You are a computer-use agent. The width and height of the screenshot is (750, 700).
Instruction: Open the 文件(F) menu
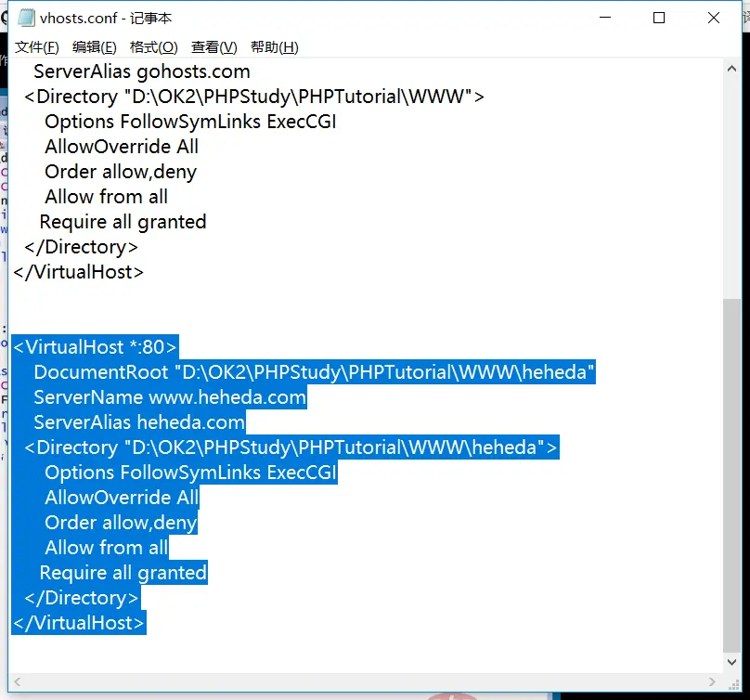tap(37, 47)
